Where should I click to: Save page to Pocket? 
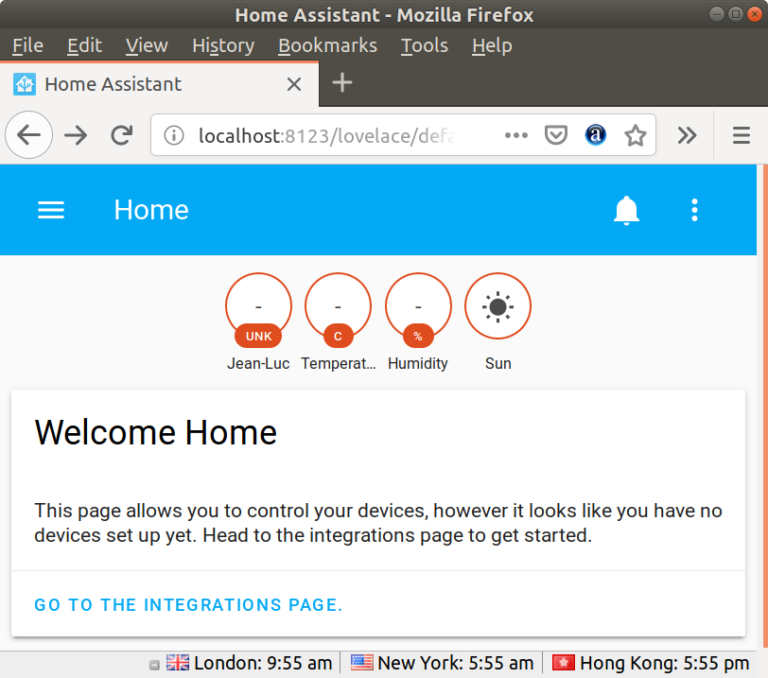(x=556, y=135)
